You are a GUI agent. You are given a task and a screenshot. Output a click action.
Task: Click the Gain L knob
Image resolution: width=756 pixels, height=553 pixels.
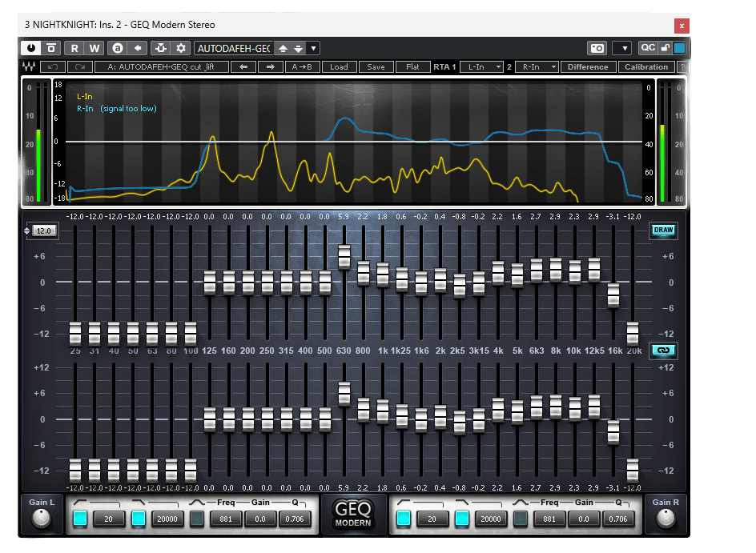41,518
